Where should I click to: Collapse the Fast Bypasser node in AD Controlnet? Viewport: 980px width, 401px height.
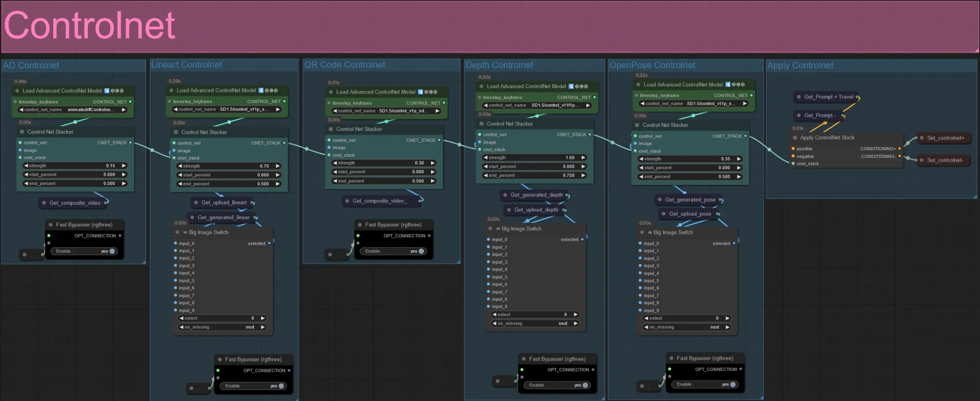pyautogui.click(x=51, y=225)
